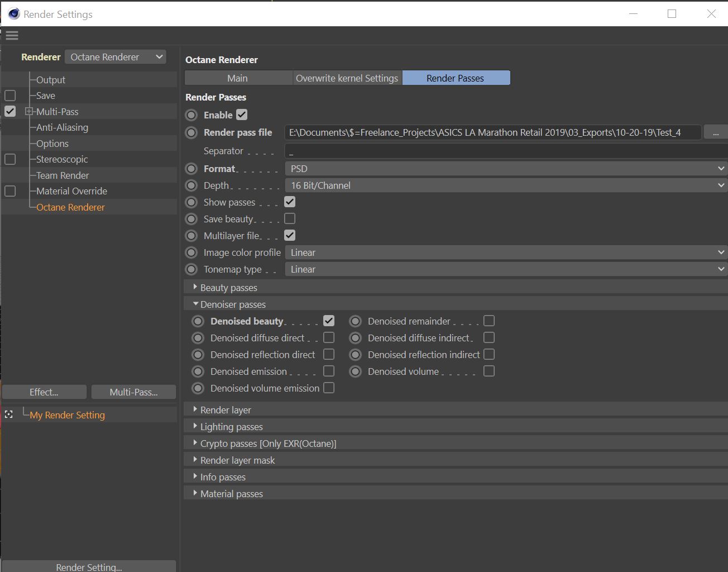Screen dimensions: 728x572
Task: Click the animation dot next to Denoised diffuse indirect
Action: (356, 338)
